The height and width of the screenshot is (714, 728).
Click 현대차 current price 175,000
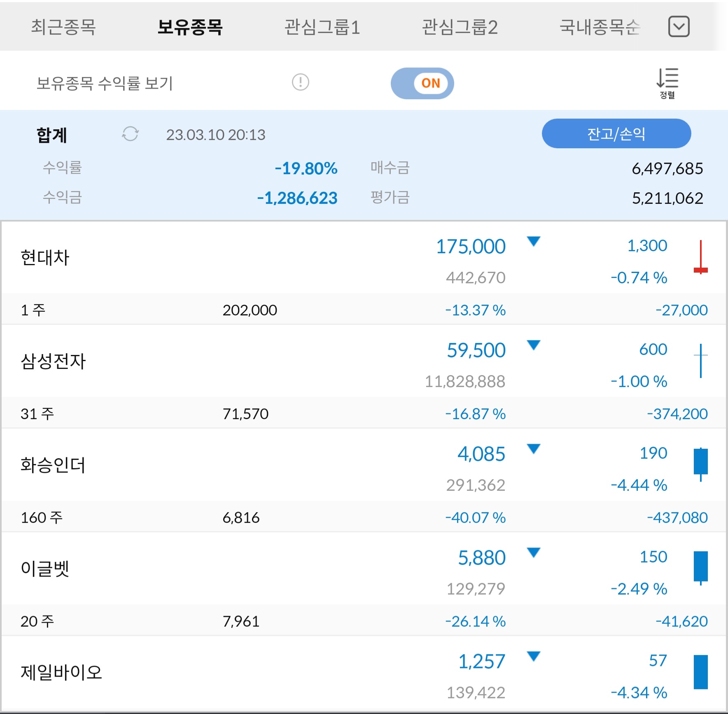[x=471, y=247]
